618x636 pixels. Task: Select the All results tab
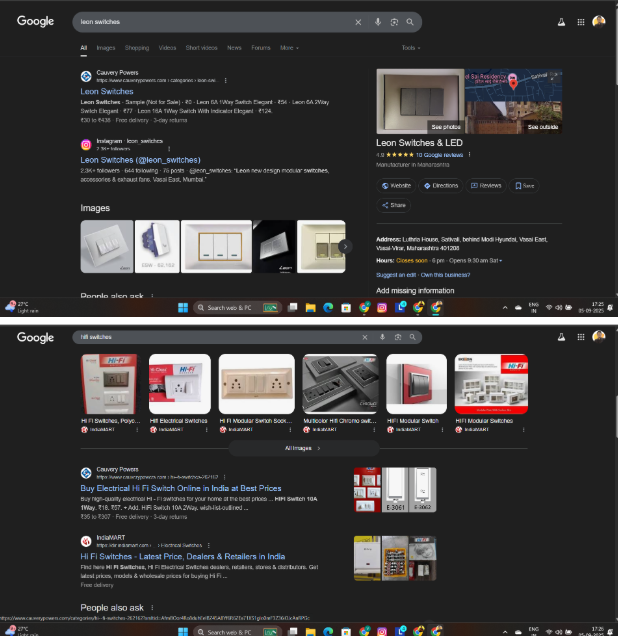(x=84, y=48)
